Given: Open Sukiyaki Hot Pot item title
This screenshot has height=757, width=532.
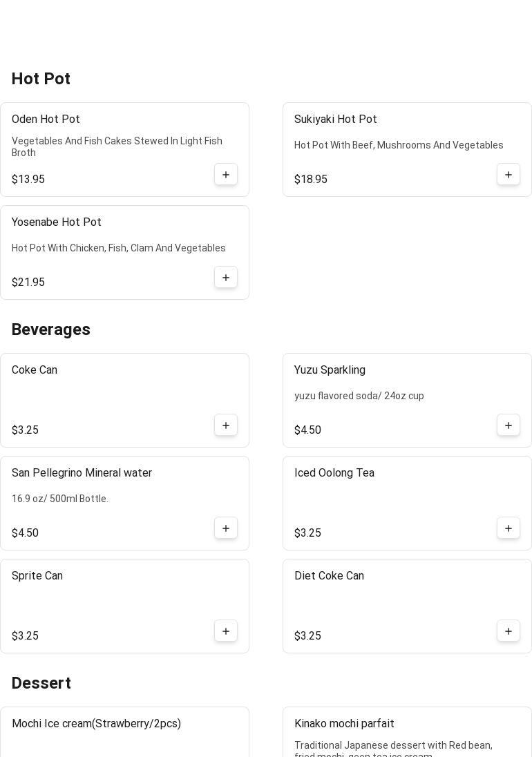Looking at the screenshot, I should pyautogui.click(x=335, y=119).
